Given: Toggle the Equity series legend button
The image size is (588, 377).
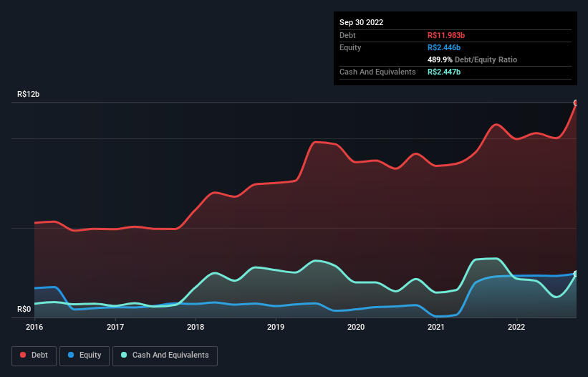Looking at the screenshot, I should tap(85, 355).
